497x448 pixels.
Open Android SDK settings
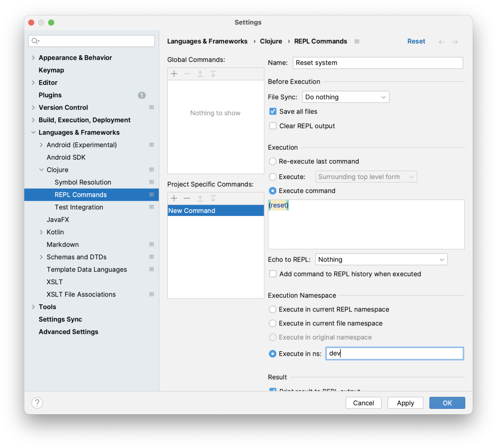coord(66,157)
